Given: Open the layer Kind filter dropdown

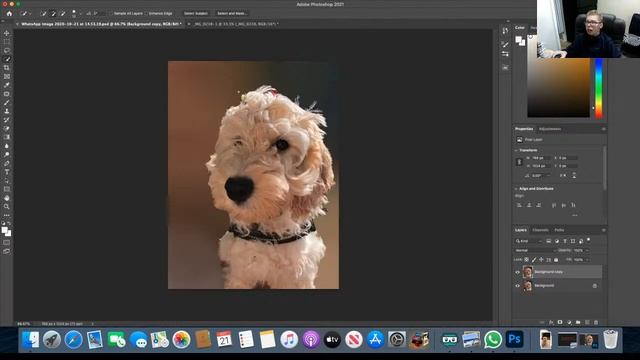Looking at the screenshot, I should pyautogui.click(x=529, y=241).
